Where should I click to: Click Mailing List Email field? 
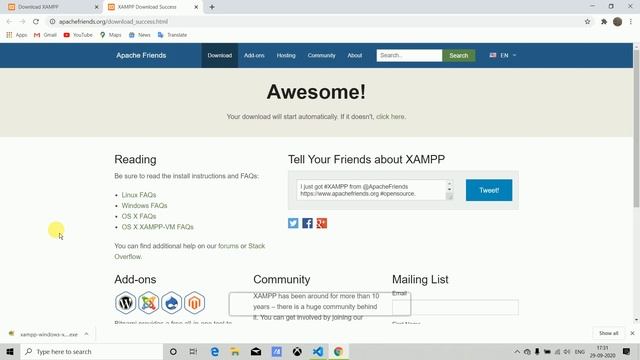455,307
